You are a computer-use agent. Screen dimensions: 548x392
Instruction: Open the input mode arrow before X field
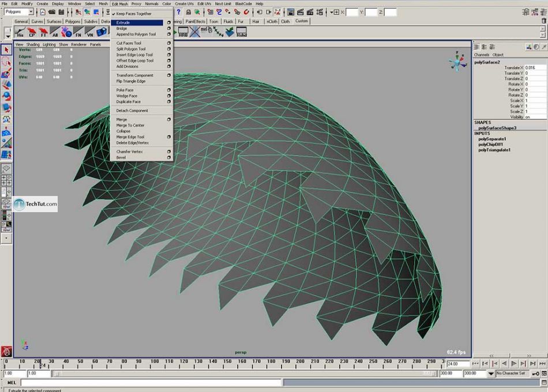331,12
